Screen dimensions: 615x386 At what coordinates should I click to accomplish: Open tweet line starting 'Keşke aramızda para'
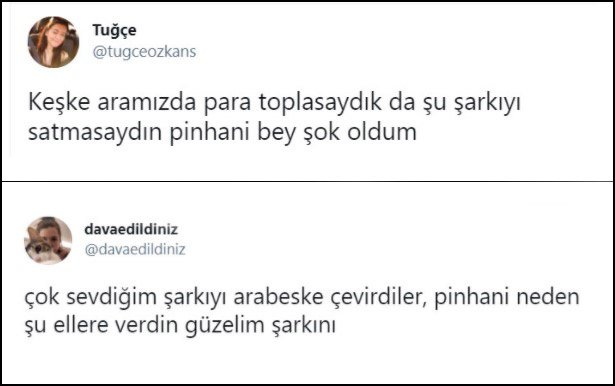274,103
